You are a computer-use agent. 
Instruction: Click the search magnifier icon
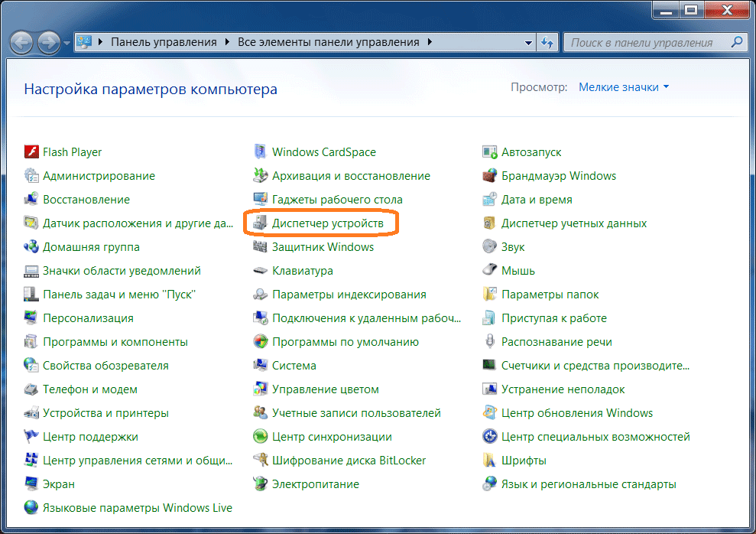point(737,42)
